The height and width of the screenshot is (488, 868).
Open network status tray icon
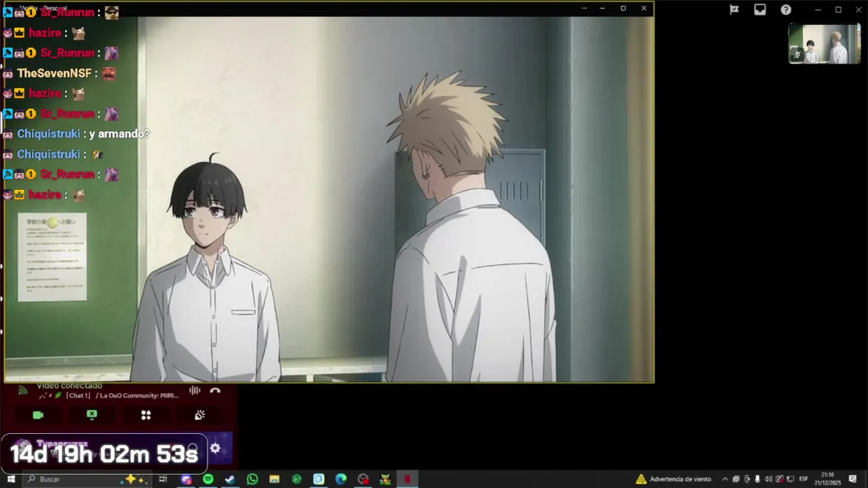[790, 479]
